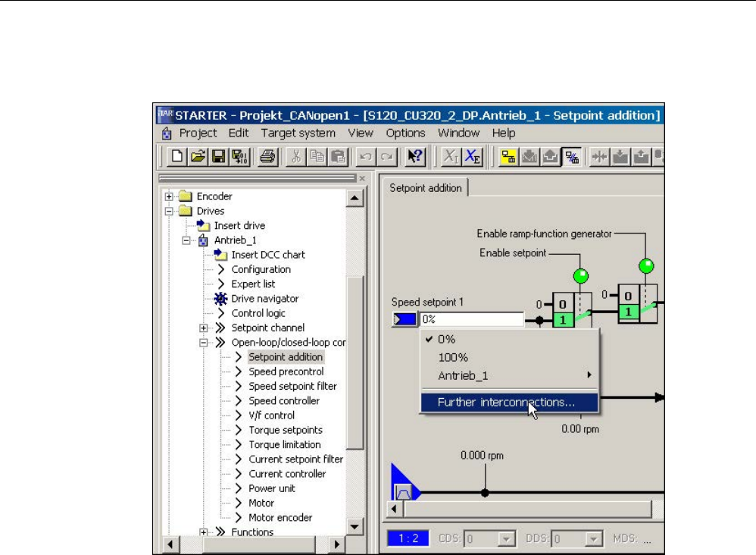Click the ramp-function generator icon on diagram

coord(403,492)
